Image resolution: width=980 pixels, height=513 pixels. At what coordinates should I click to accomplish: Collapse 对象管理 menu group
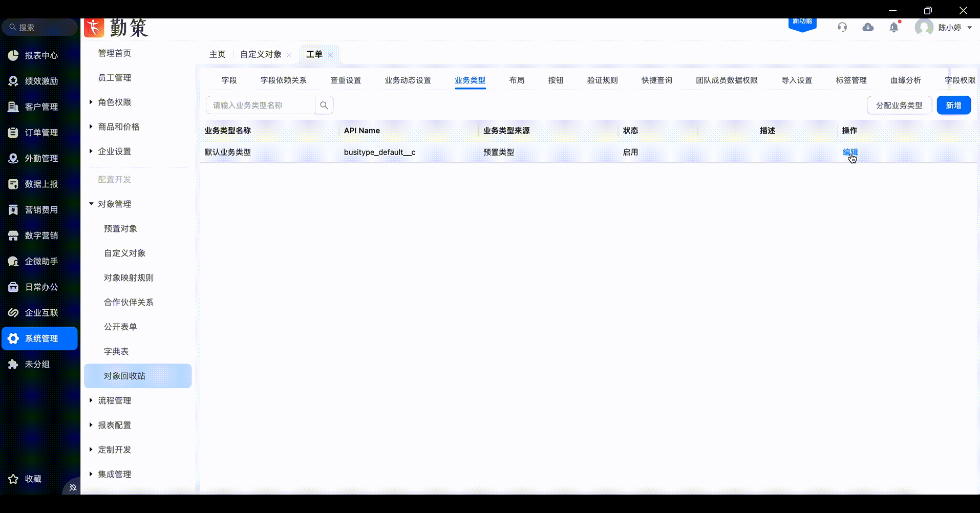pyautogui.click(x=91, y=204)
